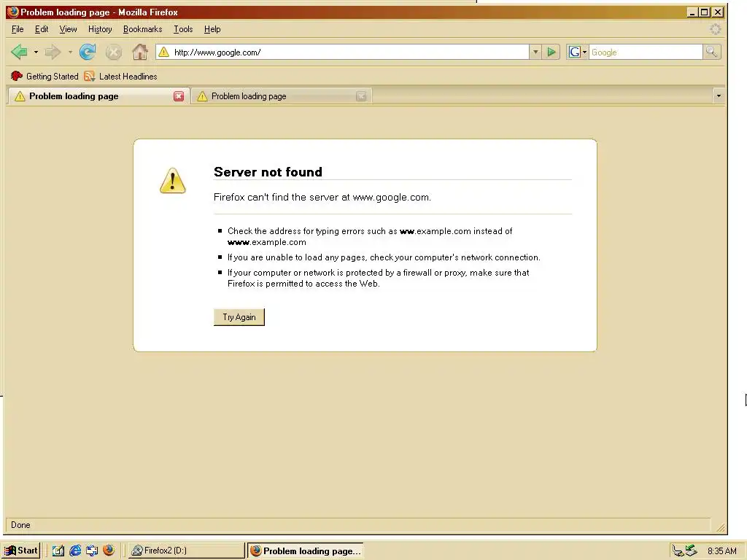The image size is (747, 560).
Task: Open the Edit menu
Action: tap(42, 29)
